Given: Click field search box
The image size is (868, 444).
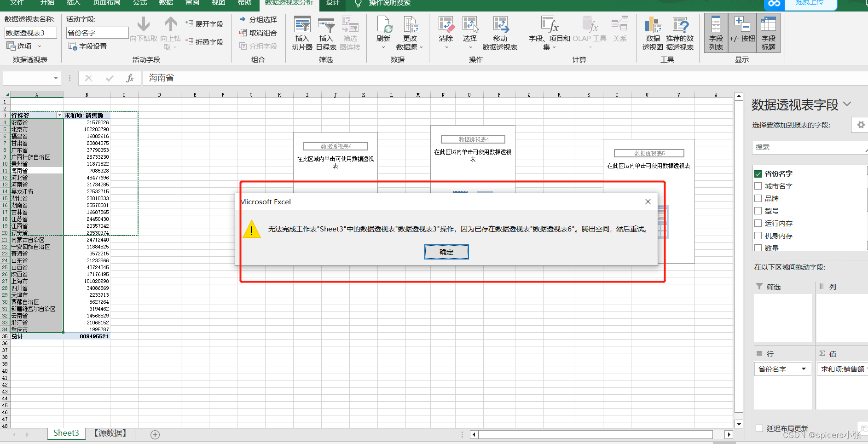Looking at the screenshot, I should point(809,147).
